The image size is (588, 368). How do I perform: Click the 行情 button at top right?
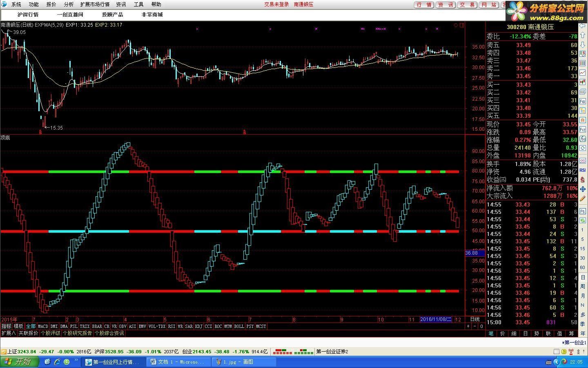pyautogui.click(x=424, y=5)
